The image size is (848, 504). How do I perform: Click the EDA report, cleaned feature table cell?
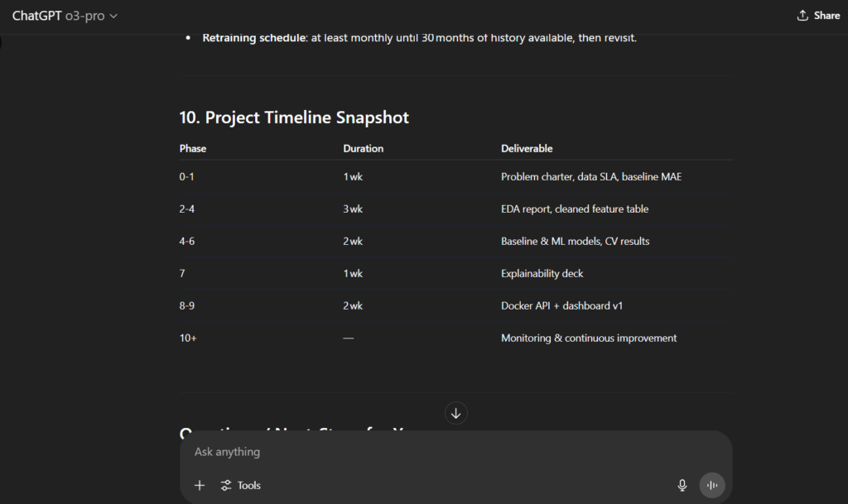click(x=575, y=209)
